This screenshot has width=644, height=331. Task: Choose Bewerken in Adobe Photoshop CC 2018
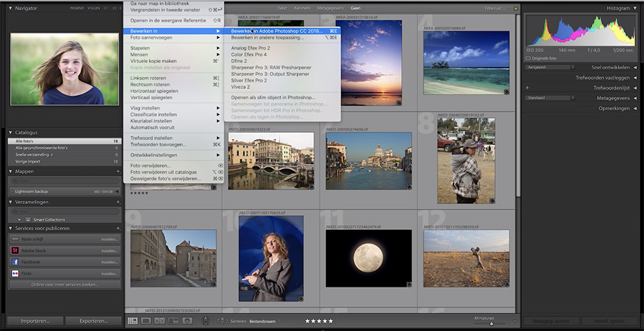282,31
